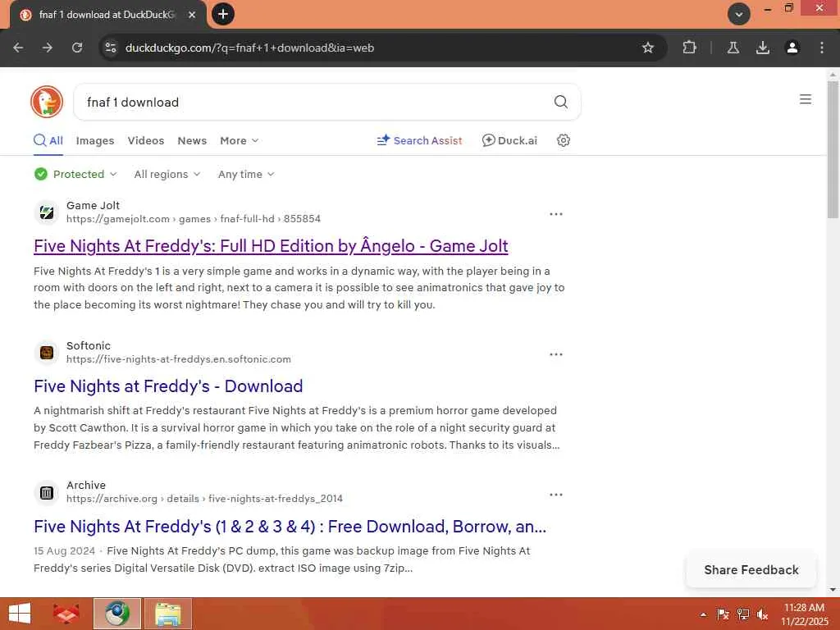The height and width of the screenshot is (630, 840).
Task: Open the Protected safe search dropdown
Action: (75, 174)
